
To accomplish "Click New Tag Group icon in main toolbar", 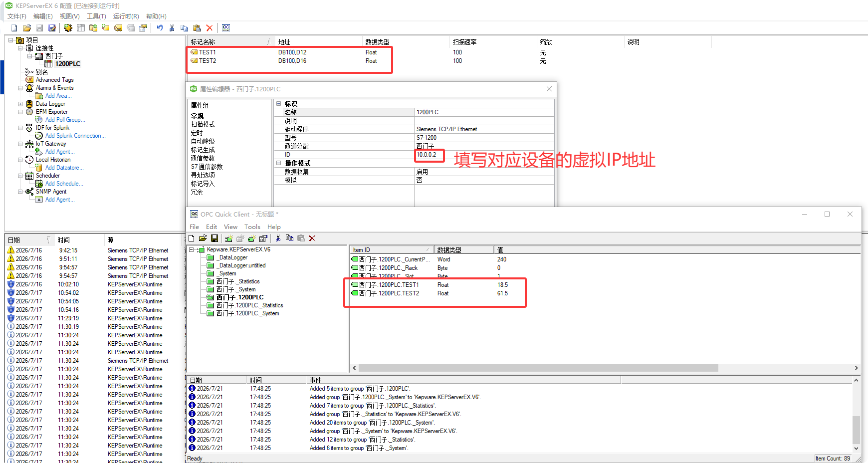I will click(93, 28).
